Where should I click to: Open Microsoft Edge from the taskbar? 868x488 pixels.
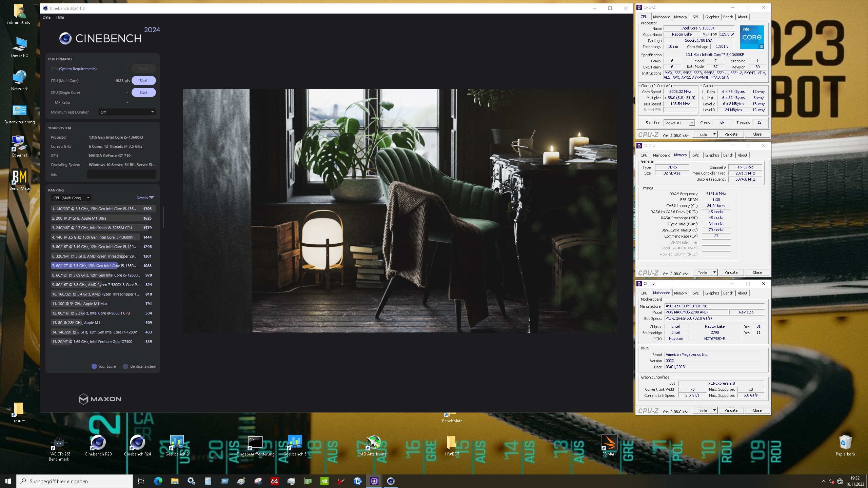tap(158, 481)
